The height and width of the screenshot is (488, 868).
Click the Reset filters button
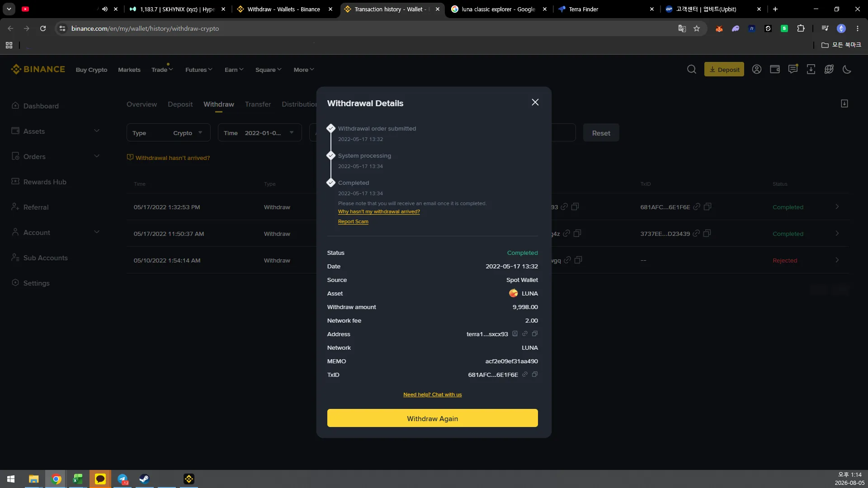coord(601,133)
